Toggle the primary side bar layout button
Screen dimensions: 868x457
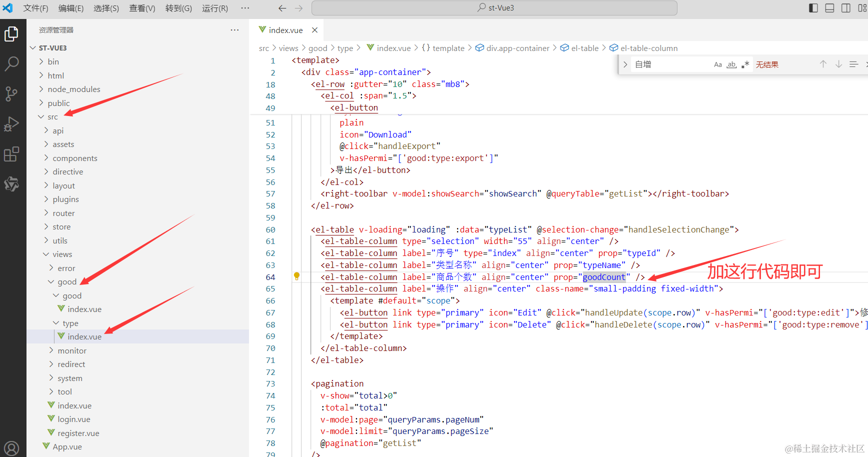pos(813,8)
